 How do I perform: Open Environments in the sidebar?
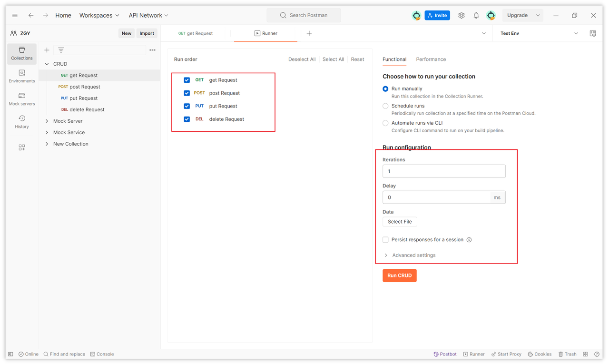[22, 76]
